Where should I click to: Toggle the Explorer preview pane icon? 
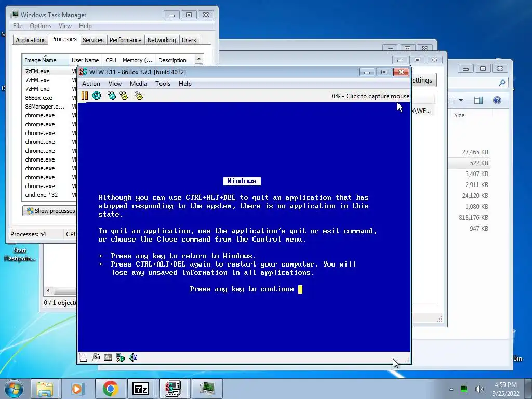478,100
